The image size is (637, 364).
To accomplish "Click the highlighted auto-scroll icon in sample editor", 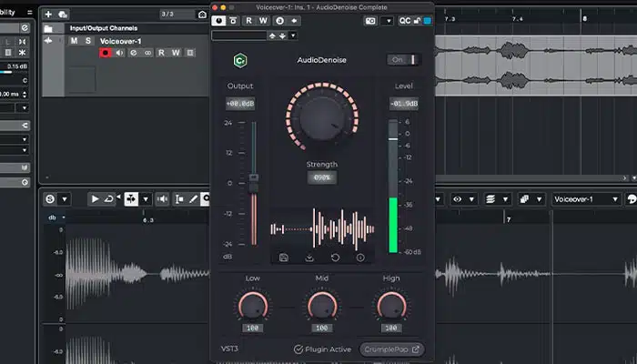I will point(131,199).
